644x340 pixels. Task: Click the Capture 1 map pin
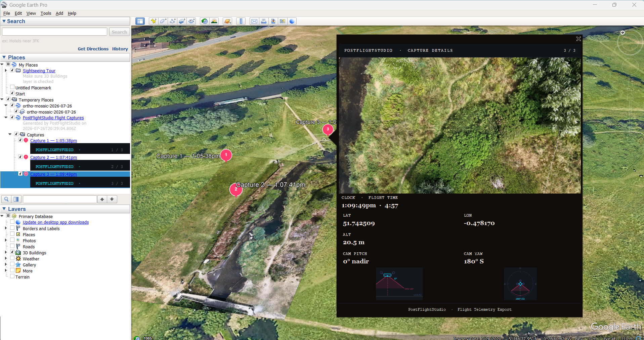(226, 156)
